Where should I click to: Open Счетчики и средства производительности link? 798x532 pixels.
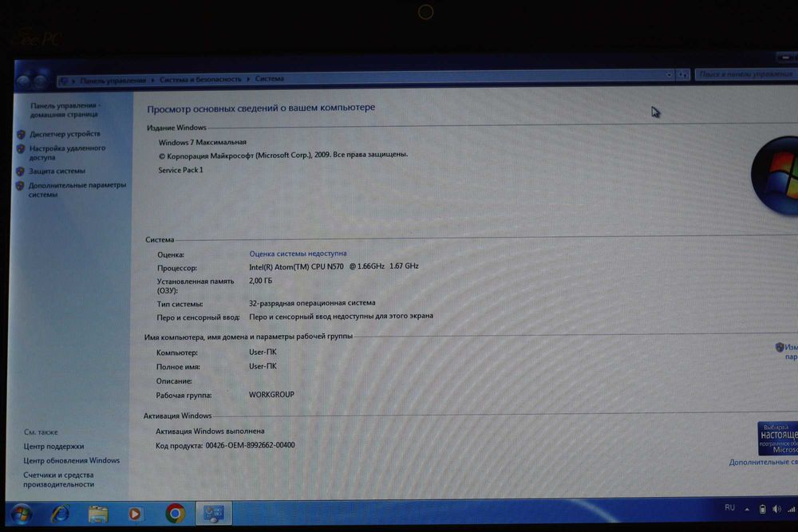[x=58, y=479]
